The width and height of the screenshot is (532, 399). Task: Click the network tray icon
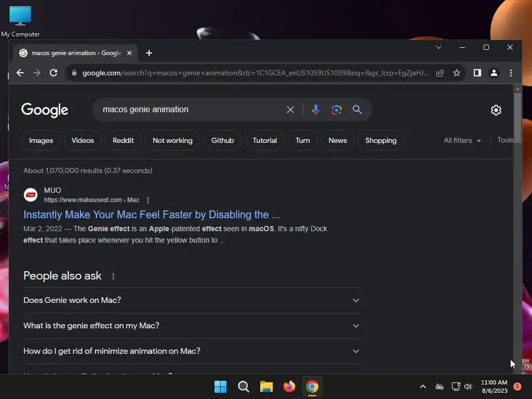click(x=456, y=387)
